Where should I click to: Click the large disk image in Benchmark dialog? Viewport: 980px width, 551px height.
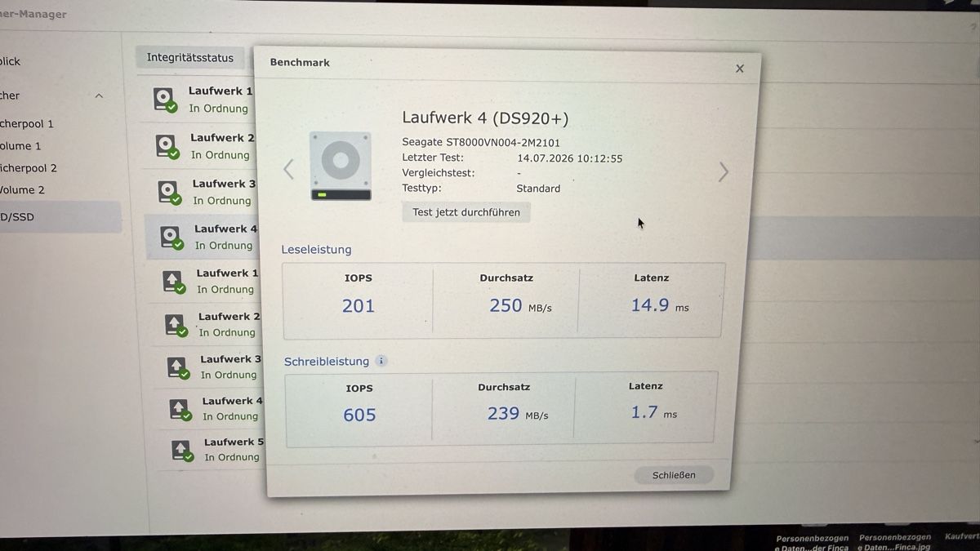pos(341,167)
